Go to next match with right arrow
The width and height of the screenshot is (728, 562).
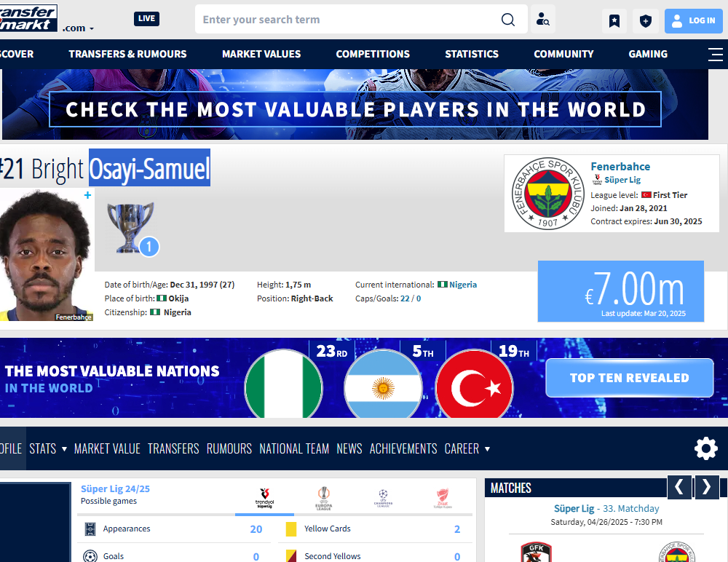(706, 487)
